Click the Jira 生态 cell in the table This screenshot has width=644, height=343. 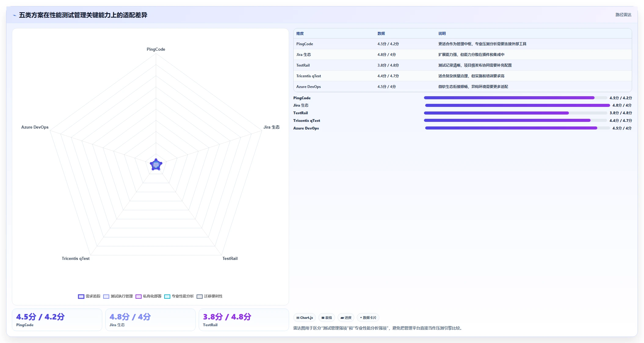click(304, 55)
